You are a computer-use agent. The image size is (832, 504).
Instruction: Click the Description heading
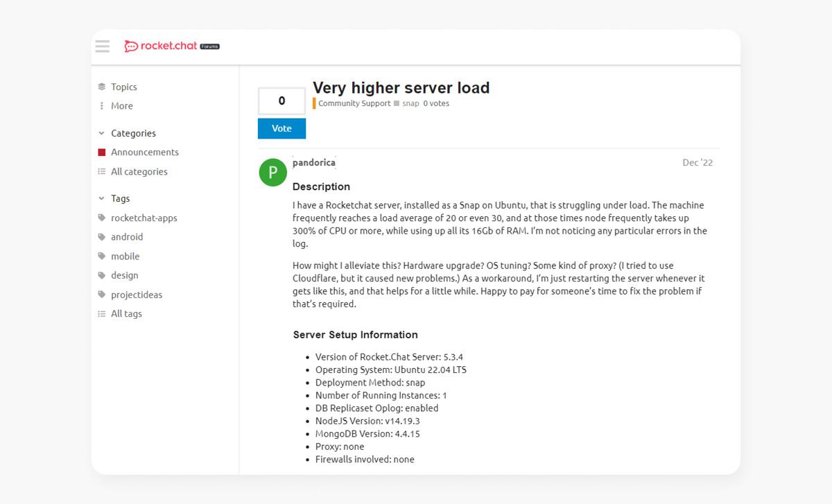pos(321,186)
